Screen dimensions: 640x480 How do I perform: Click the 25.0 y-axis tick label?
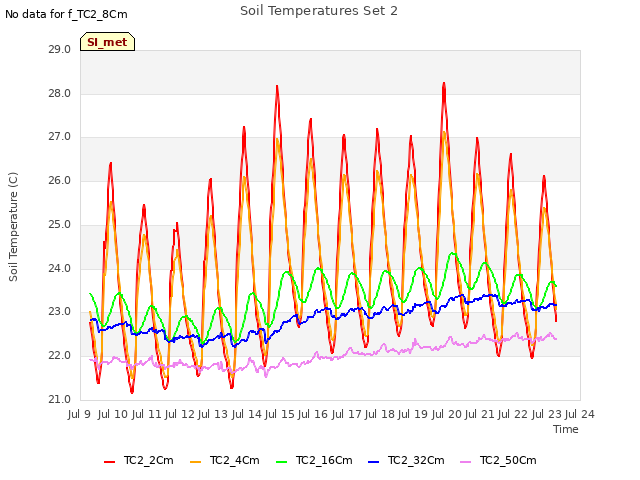(x=60, y=224)
